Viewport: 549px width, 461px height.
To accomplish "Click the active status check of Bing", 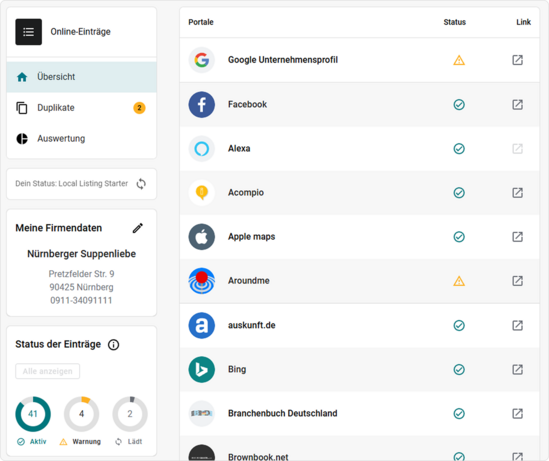I will 459,370.
